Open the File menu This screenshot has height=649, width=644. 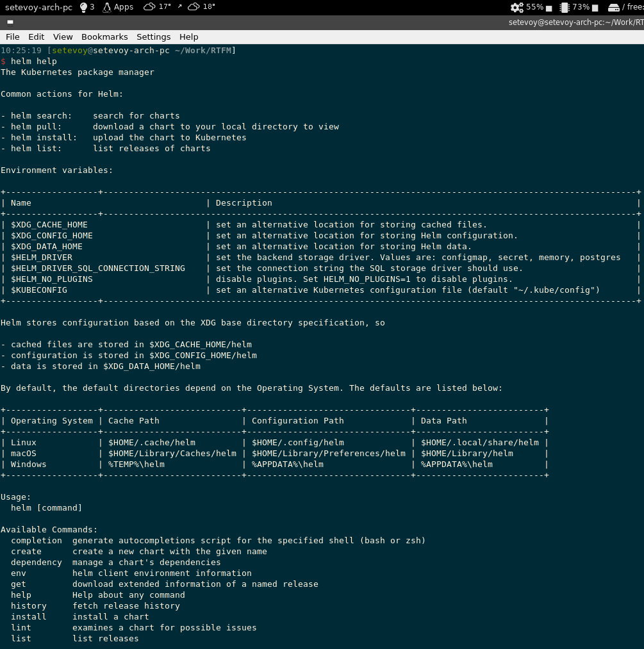coord(12,37)
